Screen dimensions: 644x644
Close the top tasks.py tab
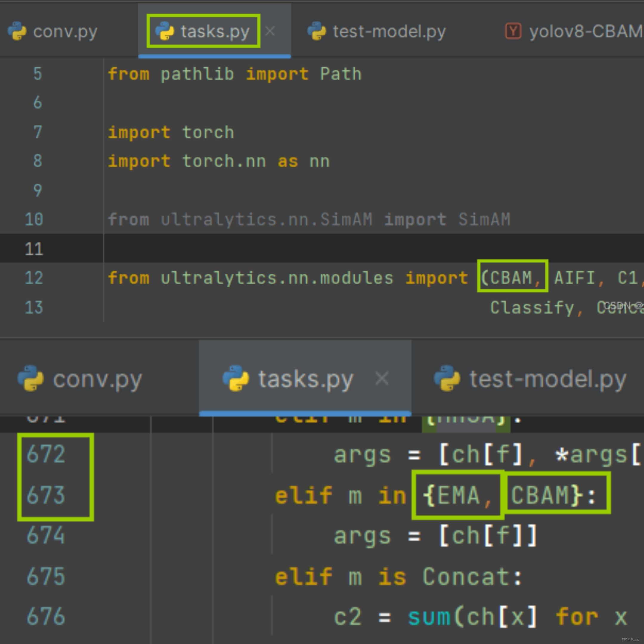pos(270,31)
